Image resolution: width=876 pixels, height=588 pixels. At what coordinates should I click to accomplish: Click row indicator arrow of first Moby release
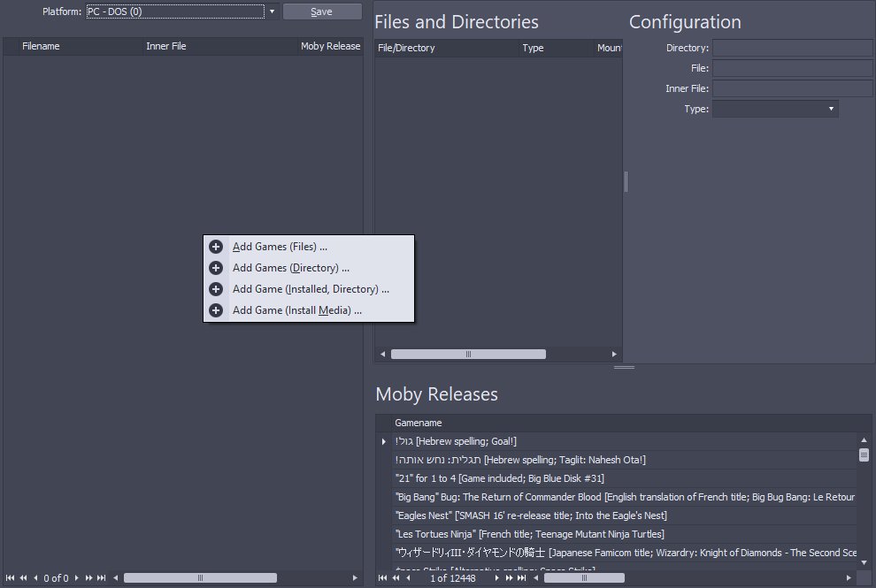click(x=384, y=442)
